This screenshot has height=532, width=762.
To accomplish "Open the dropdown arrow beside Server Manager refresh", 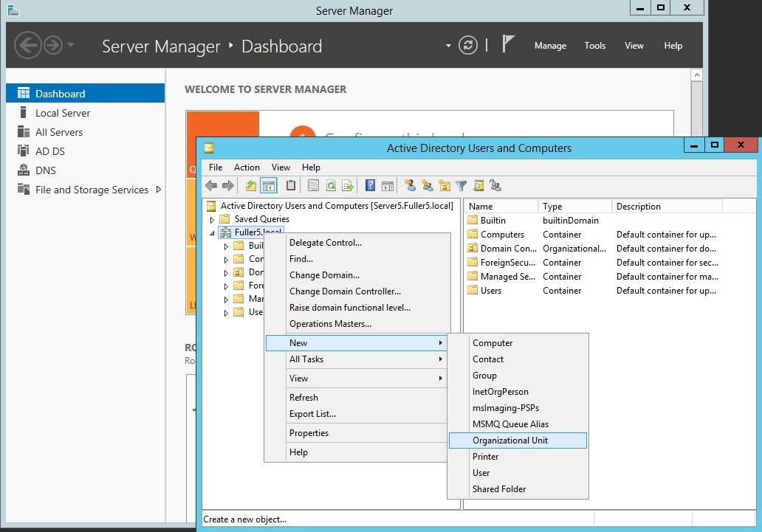I will click(448, 46).
